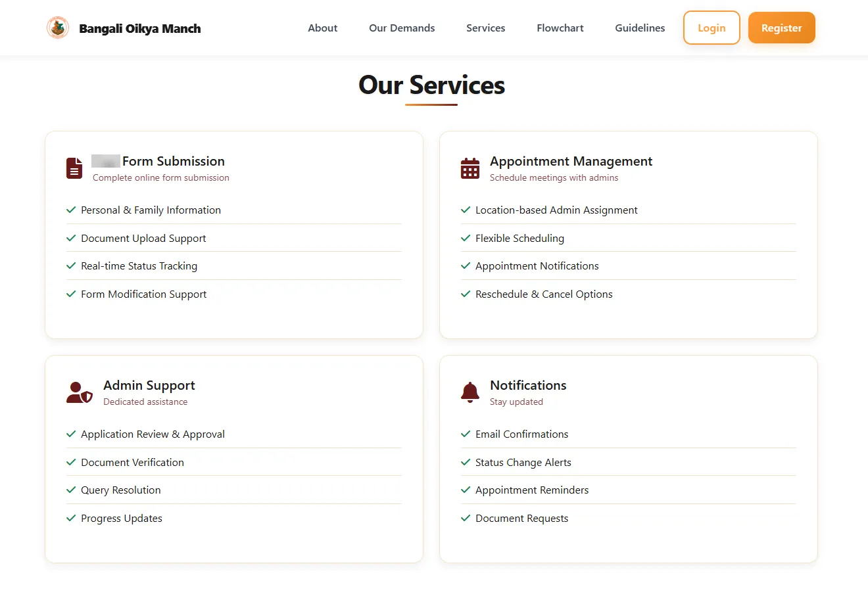
Task: Click the checkmark beside Personal & Family Information
Action: tap(71, 210)
